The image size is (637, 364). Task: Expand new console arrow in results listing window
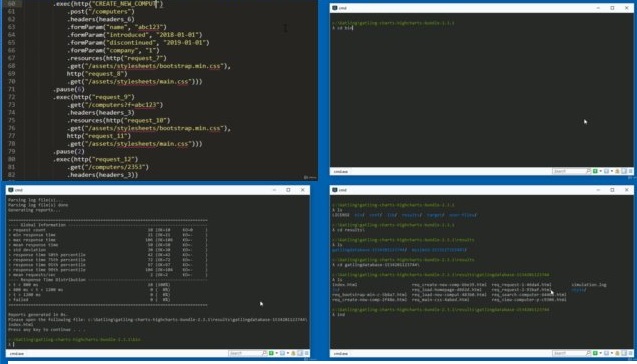[600, 353]
